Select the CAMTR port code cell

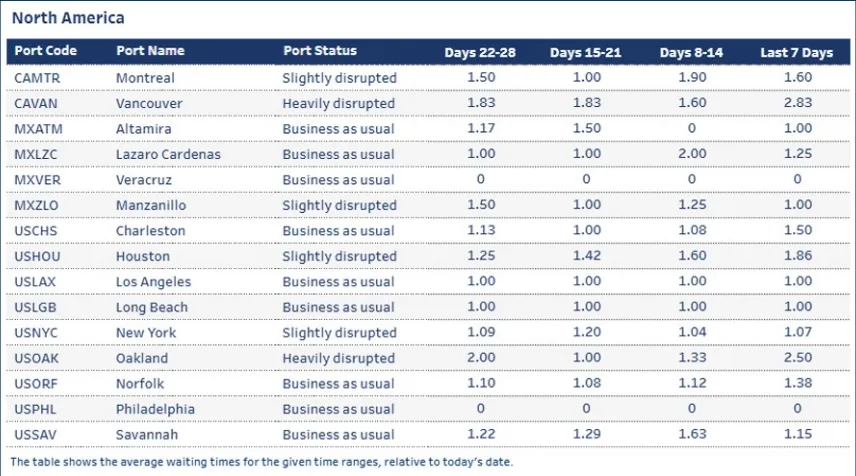(x=38, y=78)
